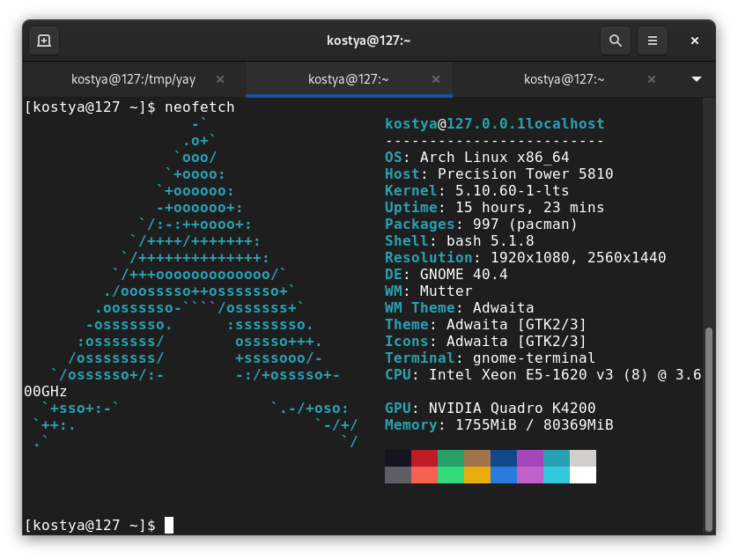
Task: Click the CPU: Intel Xeon E5-1620 line
Action: point(543,374)
